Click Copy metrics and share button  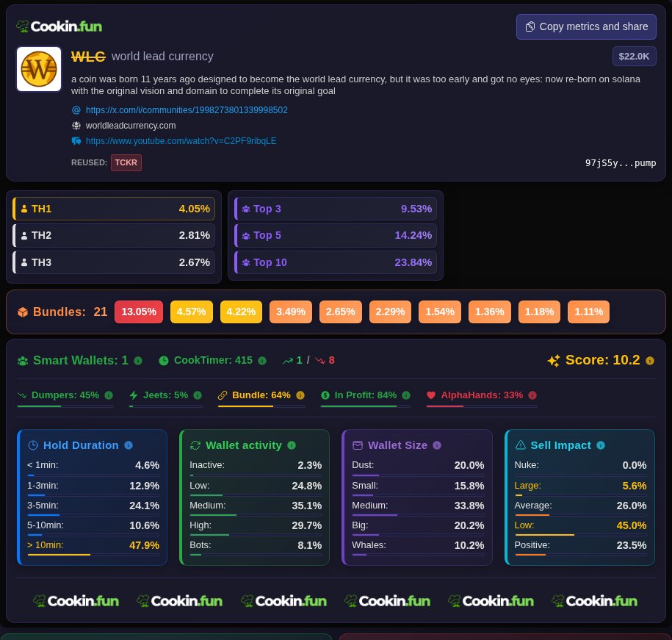(x=586, y=26)
